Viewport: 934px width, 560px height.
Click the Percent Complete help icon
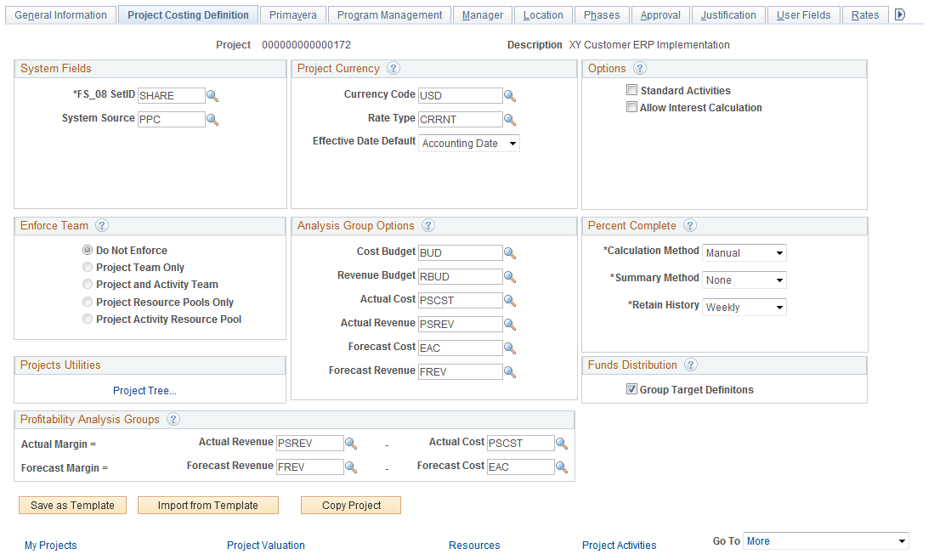tap(690, 225)
